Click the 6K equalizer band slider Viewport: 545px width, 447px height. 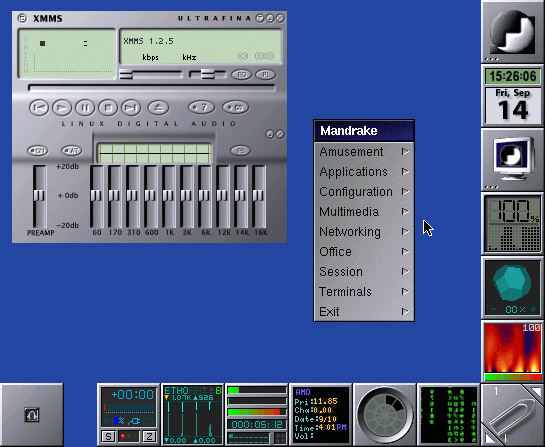point(205,196)
